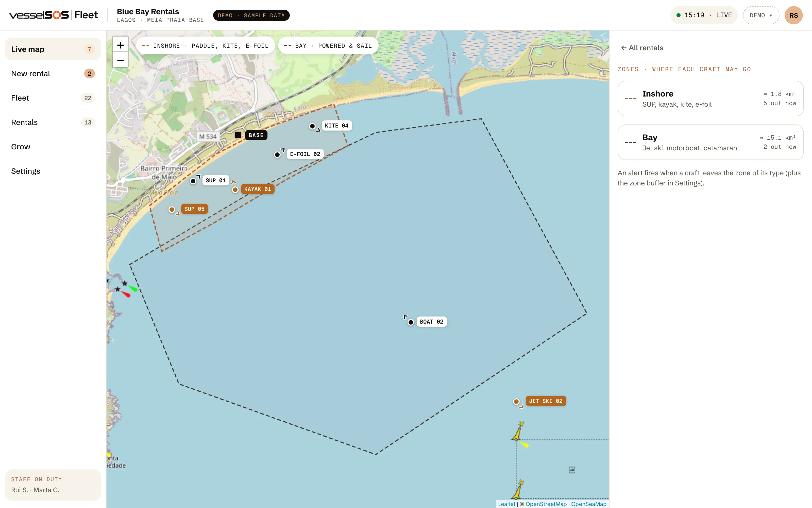This screenshot has height=508, width=812.
Task: Open the RS user avatar
Action: 793,15
